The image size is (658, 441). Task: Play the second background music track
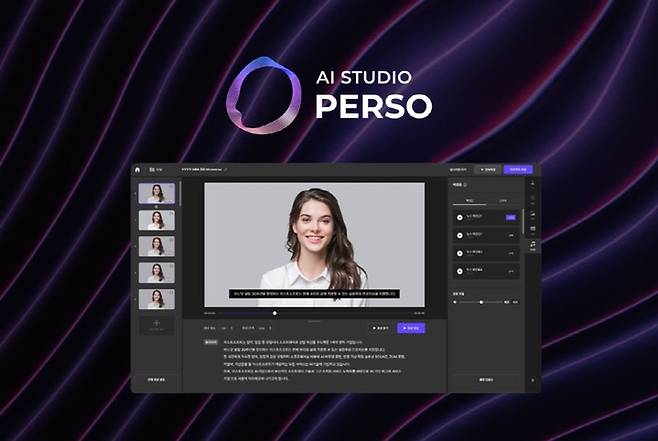click(x=460, y=235)
